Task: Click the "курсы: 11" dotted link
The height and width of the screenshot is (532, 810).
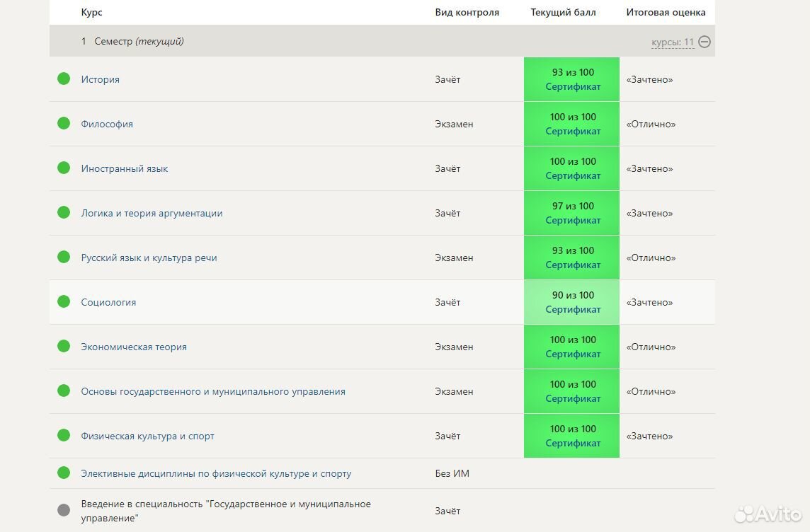Action: [x=672, y=42]
